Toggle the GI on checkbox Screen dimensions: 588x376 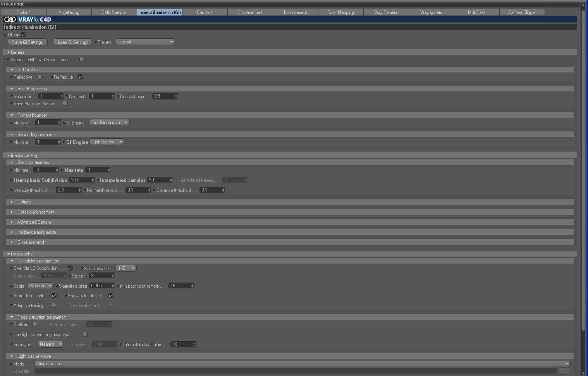click(x=23, y=34)
